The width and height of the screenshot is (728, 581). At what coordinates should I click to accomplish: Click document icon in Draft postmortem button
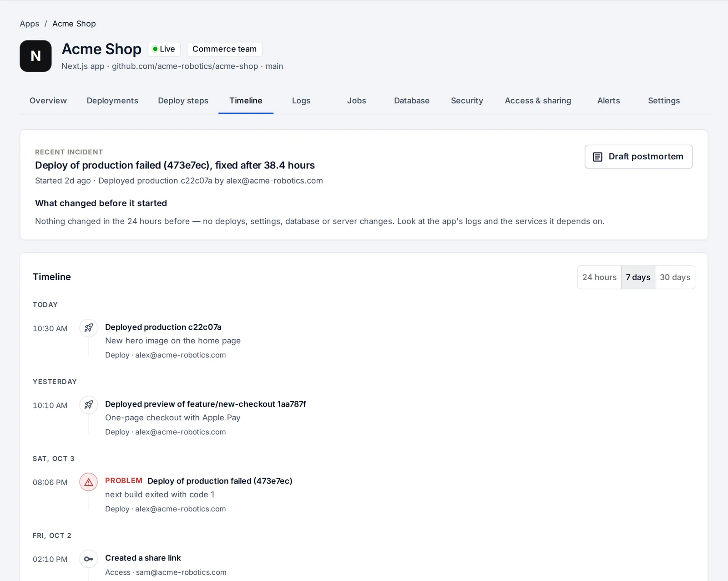point(597,157)
